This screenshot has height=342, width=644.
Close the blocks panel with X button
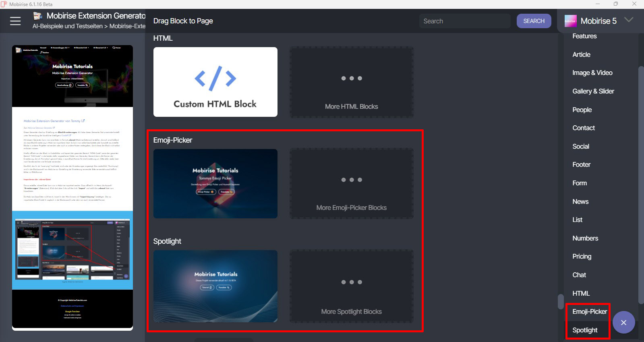coord(623,322)
